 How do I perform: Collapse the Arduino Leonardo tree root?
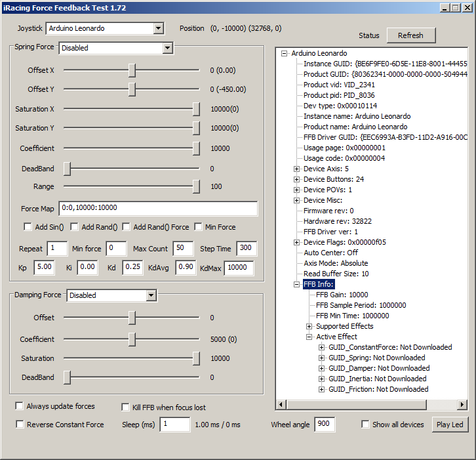[284, 53]
